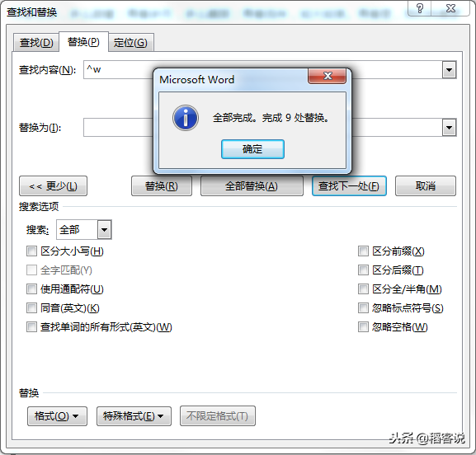476x455 pixels.
Task: Enable 区分大小写(H) checkbox
Action: pyautogui.click(x=31, y=251)
